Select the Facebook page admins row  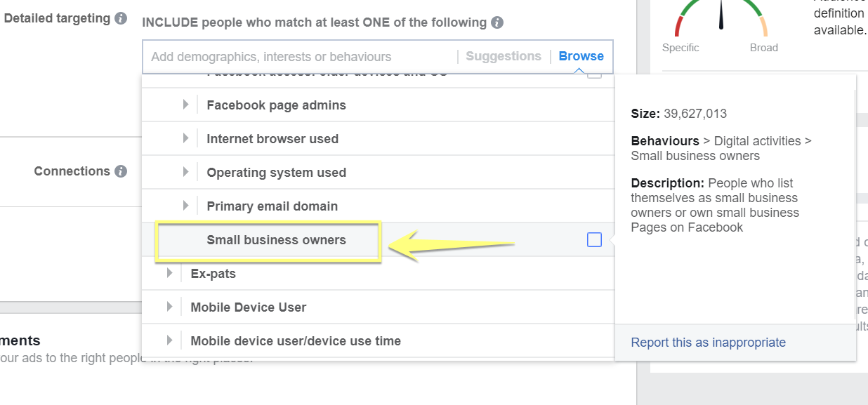tap(378, 105)
